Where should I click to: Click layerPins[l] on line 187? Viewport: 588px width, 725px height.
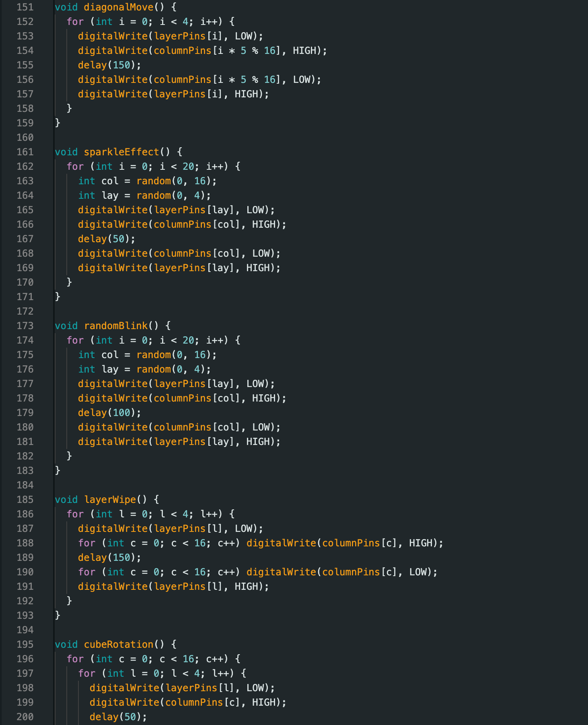coord(188,529)
